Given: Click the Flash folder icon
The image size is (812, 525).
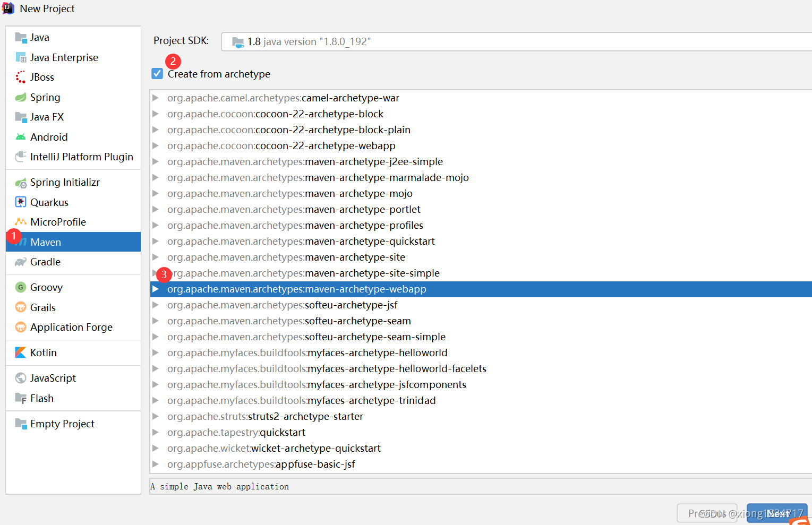Looking at the screenshot, I should tap(21, 398).
